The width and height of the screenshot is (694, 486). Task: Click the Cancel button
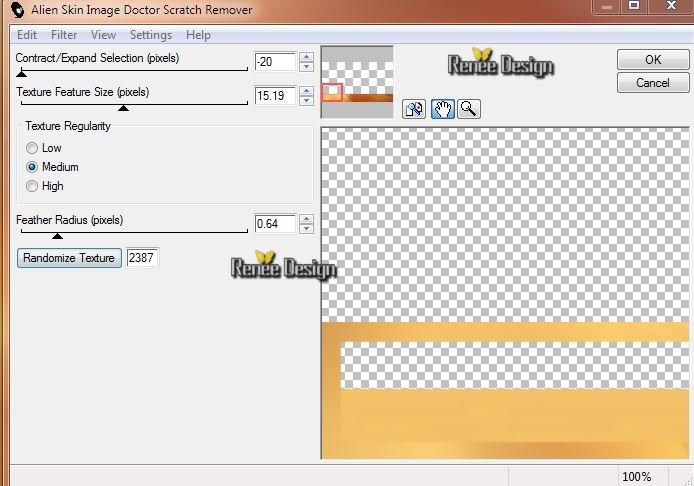click(653, 83)
